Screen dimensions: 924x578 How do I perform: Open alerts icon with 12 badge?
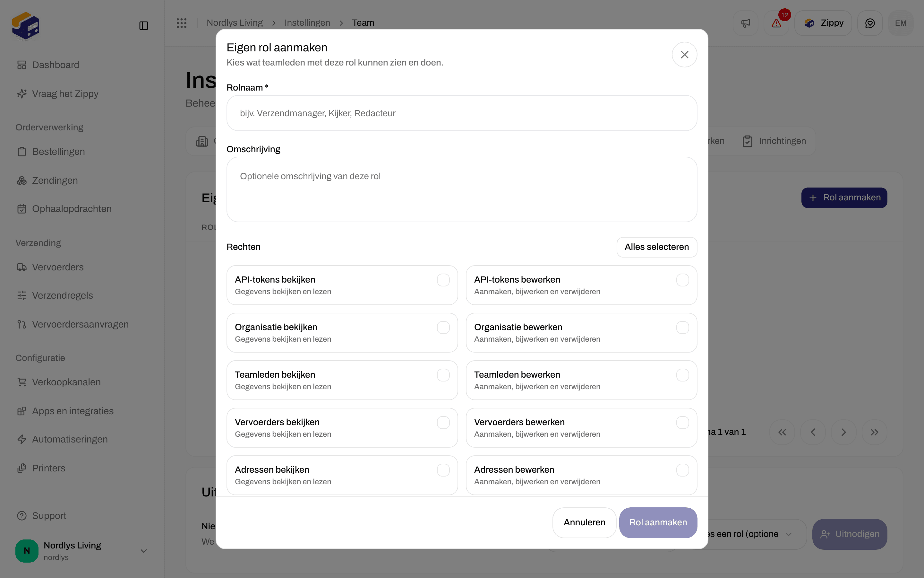776,23
